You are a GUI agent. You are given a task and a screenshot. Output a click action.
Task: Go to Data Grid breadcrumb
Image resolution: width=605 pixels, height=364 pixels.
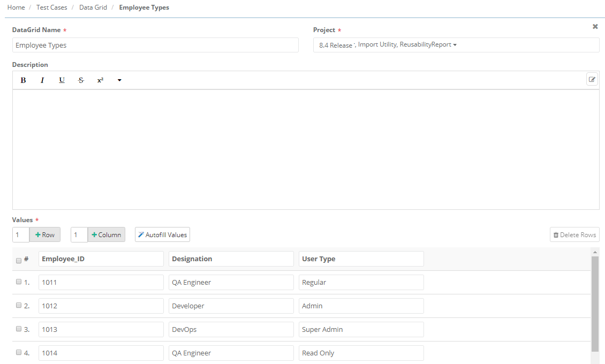(93, 7)
